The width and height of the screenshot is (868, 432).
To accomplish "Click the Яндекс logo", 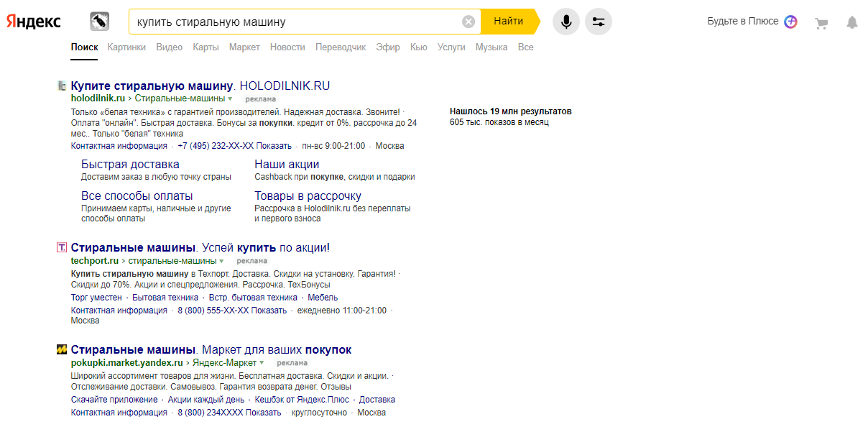I will [x=33, y=22].
